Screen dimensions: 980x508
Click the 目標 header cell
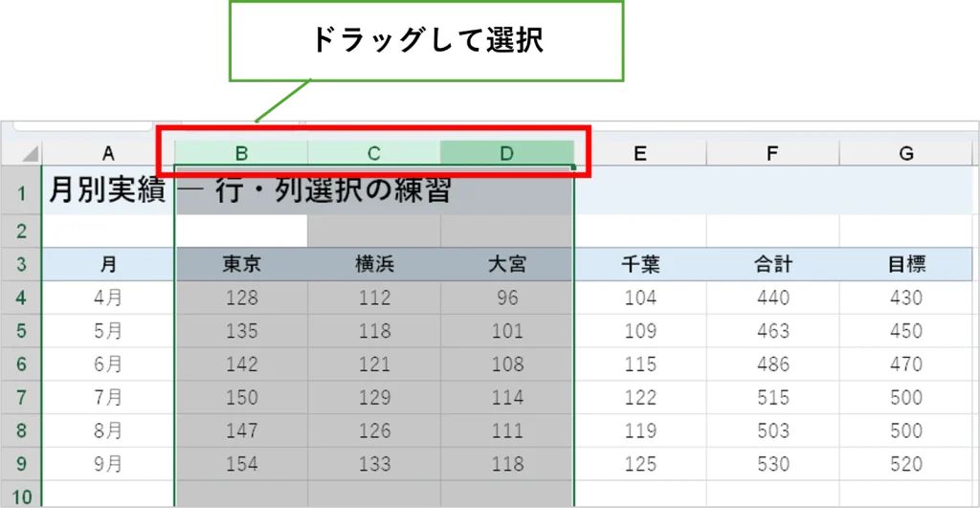(x=905, y=264)
